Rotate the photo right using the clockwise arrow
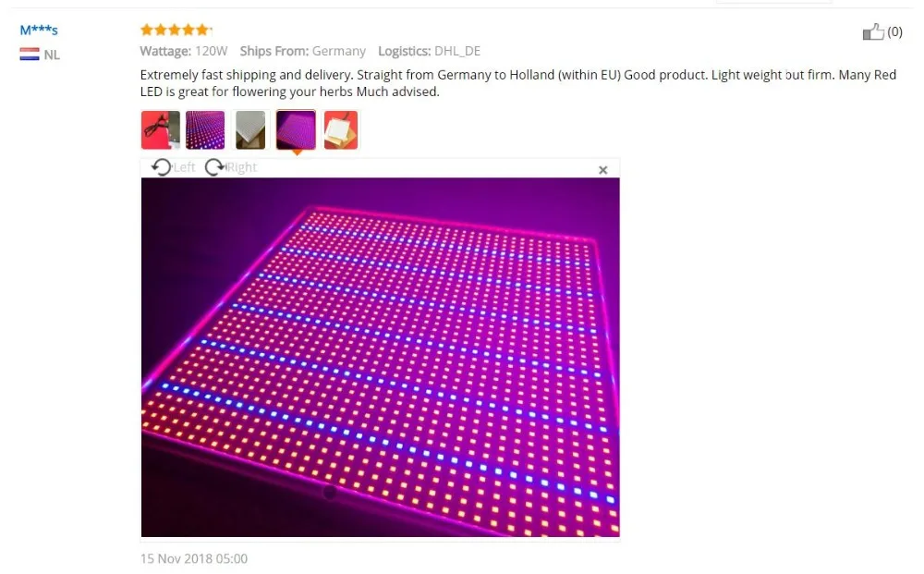The width and height of the screenshot is (924, 574). click(215, 167)
